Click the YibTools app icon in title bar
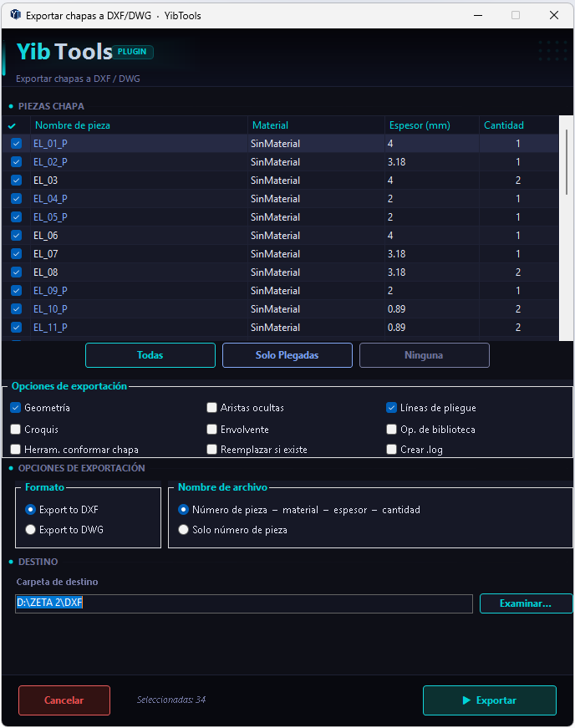The width and height of the screenshot is (575, 728). (x=15, y=15)
